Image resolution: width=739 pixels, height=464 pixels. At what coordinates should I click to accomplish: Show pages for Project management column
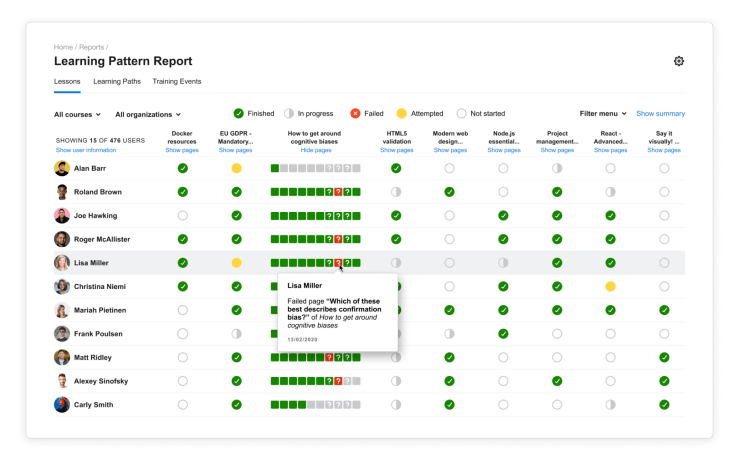click(x=557, y=150)
